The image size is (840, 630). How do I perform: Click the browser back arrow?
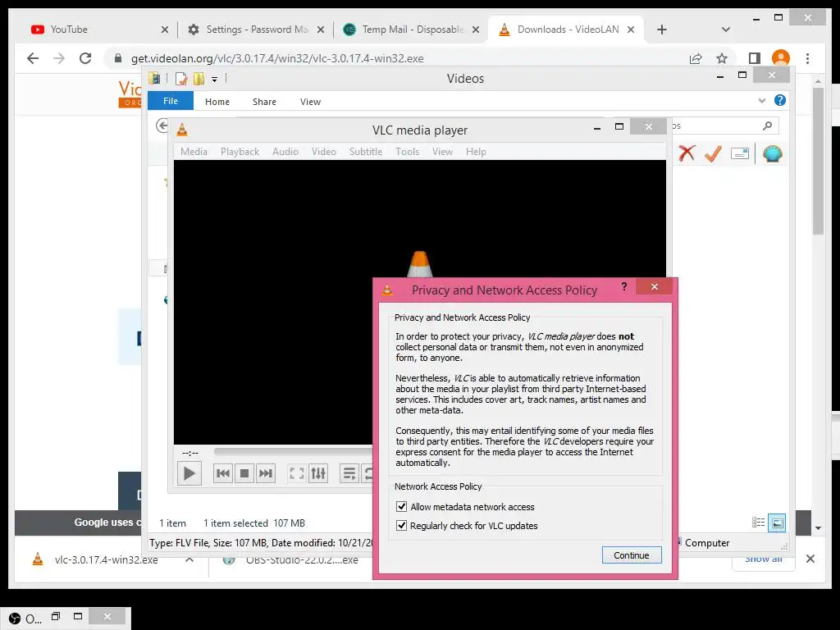pyautogui.click(x=33, y=58)
